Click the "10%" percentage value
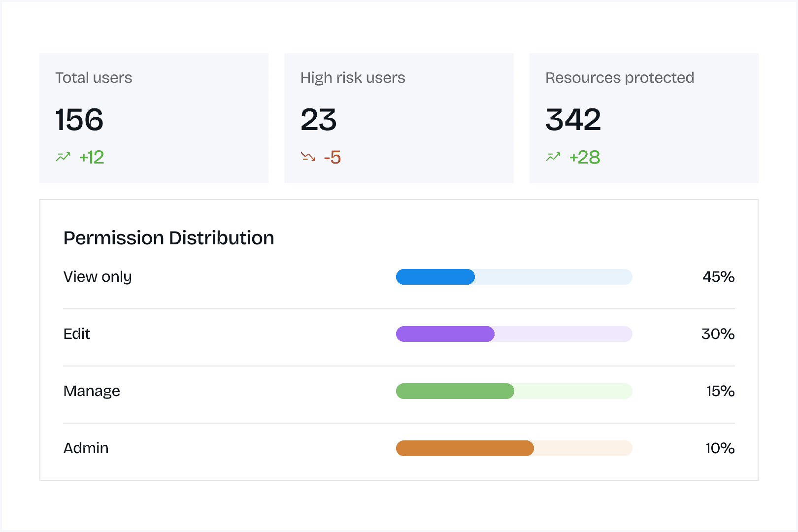The image size is (798, 532). click(x=720, y=448)
